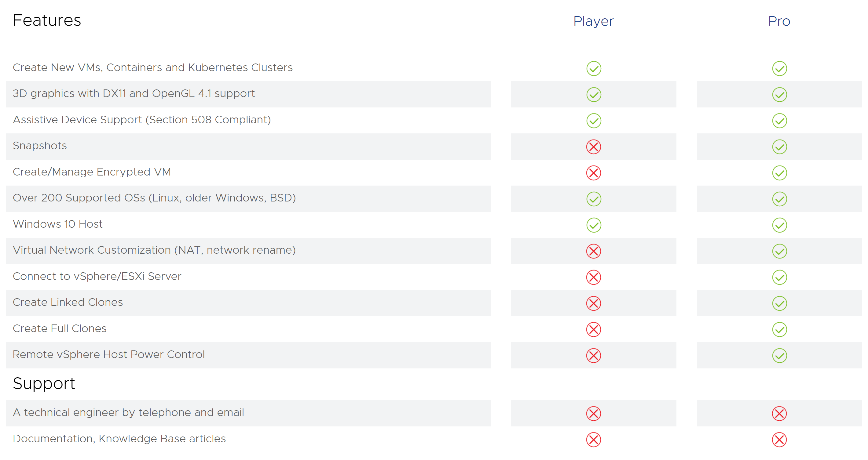The image size is (868, 460).
Task: Click Player's green check for Create New VMs
Action: click(x=593, y=68)
